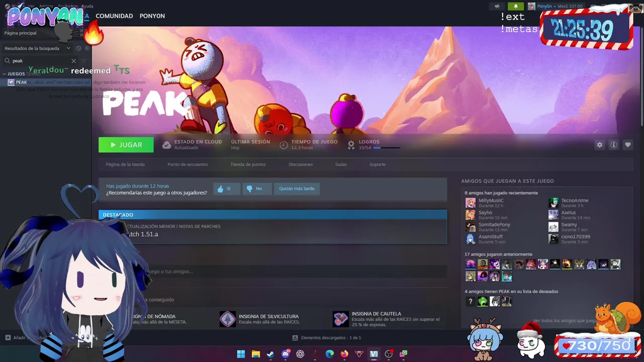The height and width of the screenshot is (362, 644).
Task: Click the Añadir un producto plus icon
Action: [8, 338]
